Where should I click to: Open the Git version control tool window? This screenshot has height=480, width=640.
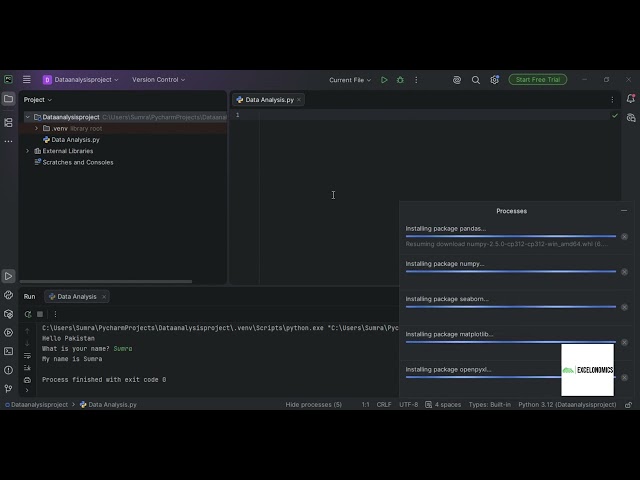[8, 389]
